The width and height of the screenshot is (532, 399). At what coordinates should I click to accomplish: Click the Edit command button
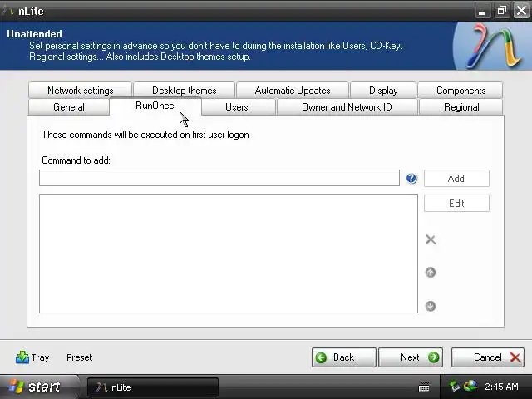(456, 203)
